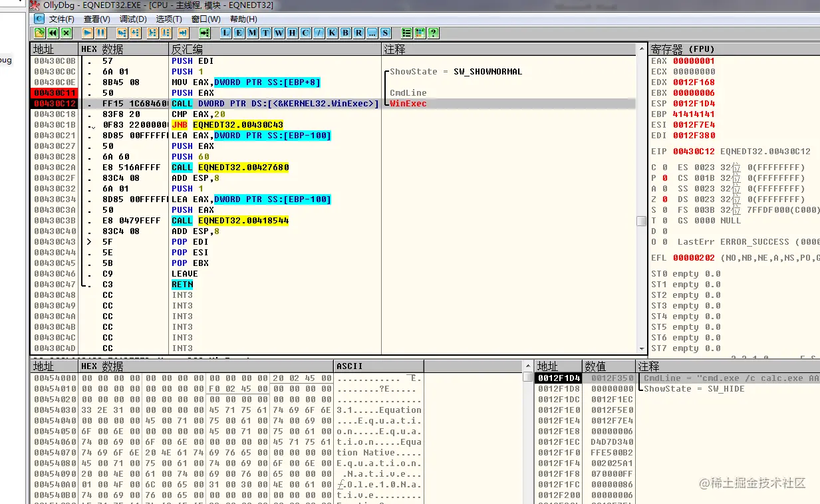This screenshot has height=504, width=820.
Task: Open the 帮助(H) menu
Action: [243, 19]
